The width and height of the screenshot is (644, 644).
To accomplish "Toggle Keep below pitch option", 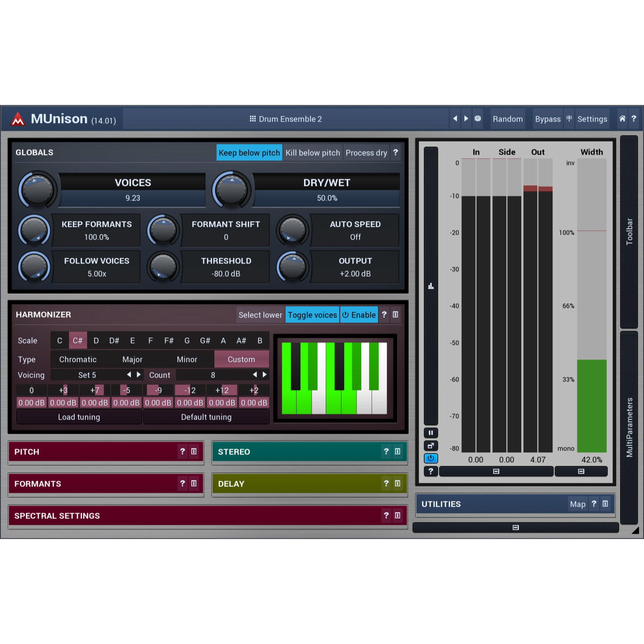I will point(249,153).
